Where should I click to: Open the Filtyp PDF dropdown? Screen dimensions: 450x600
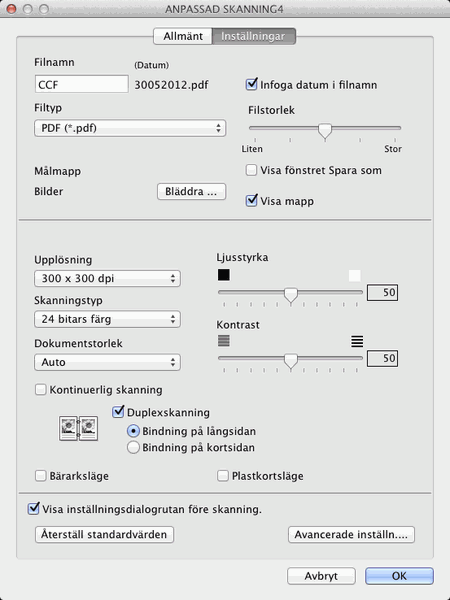pyautogui.click(x=130, y=128)
